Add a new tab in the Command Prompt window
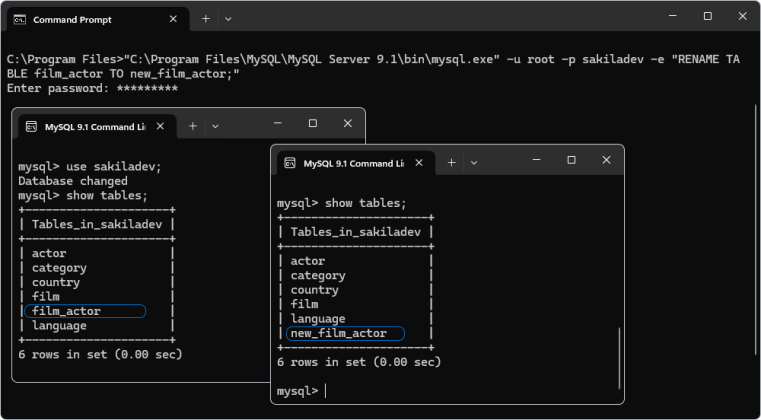This screenshot has width=761, height=420. 206,19
